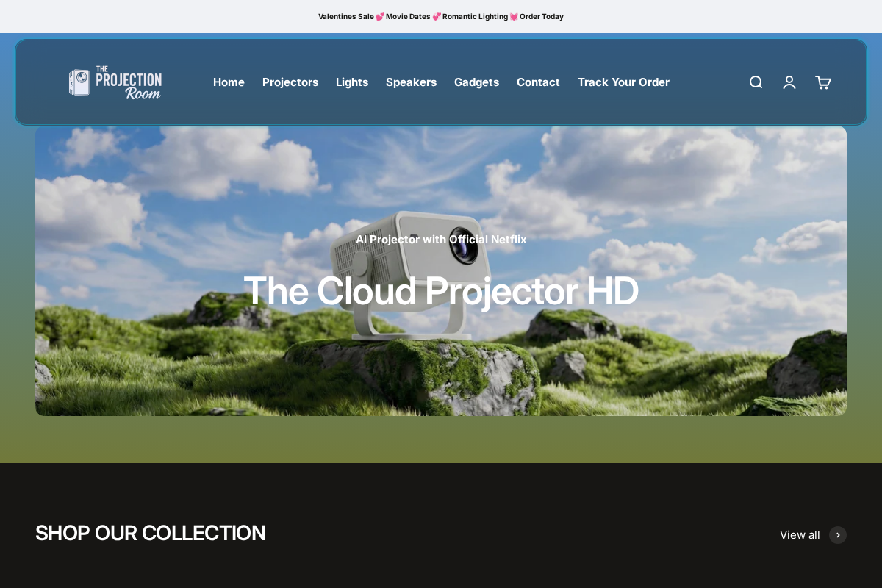Click The Projection Room logo

[x=115, y=82]
